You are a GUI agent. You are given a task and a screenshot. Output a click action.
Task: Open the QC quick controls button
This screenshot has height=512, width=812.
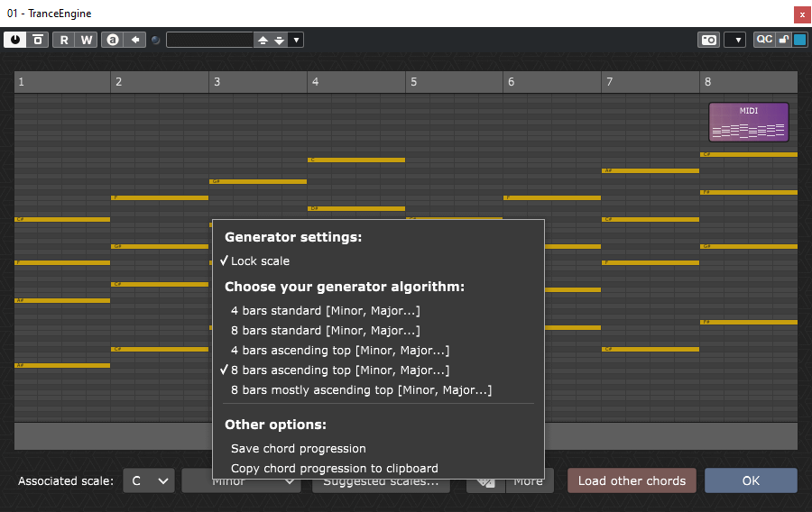click(764, 40)
